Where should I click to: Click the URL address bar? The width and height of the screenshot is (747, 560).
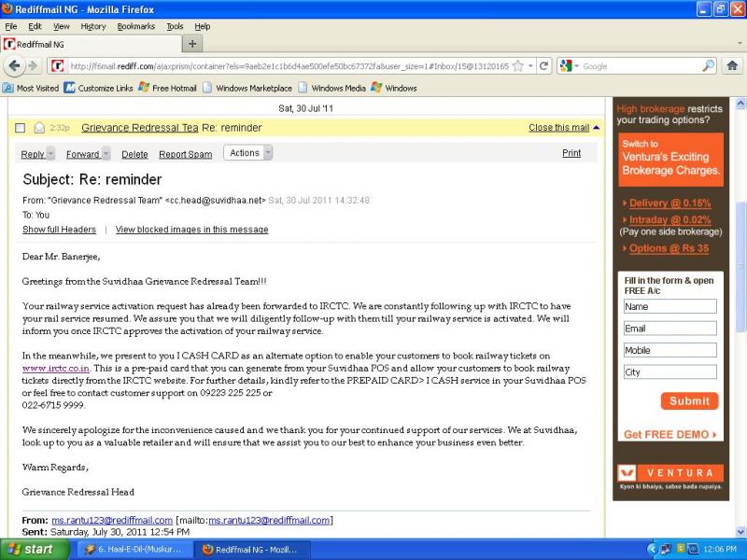[289, 66]
